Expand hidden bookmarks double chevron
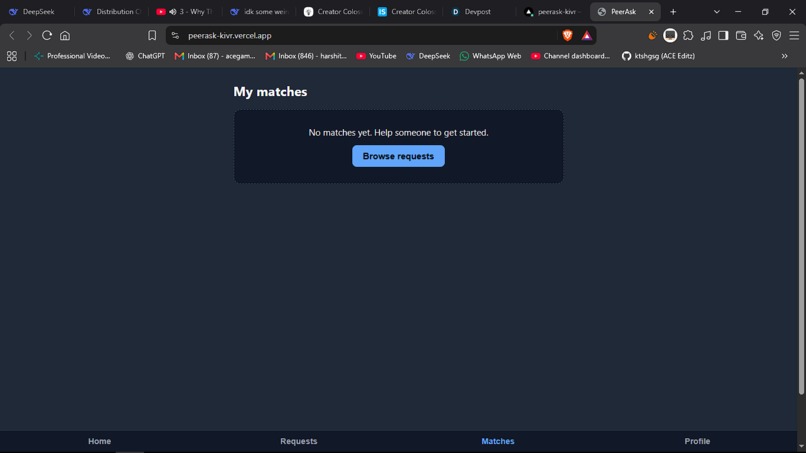This screenshot has width=806, height=453. point(784,56)
